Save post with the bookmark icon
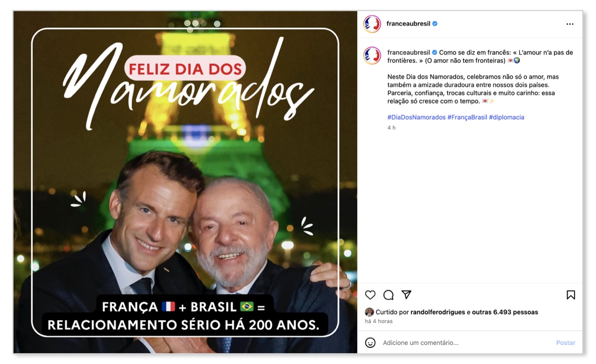The width and height of the screenshot is (596, 364). 571,295
